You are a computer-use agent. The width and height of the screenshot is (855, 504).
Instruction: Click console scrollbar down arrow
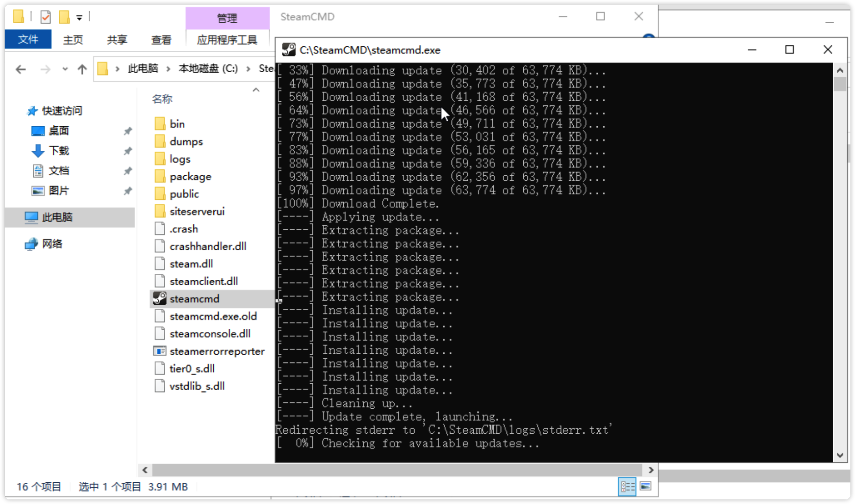point(840,455)
